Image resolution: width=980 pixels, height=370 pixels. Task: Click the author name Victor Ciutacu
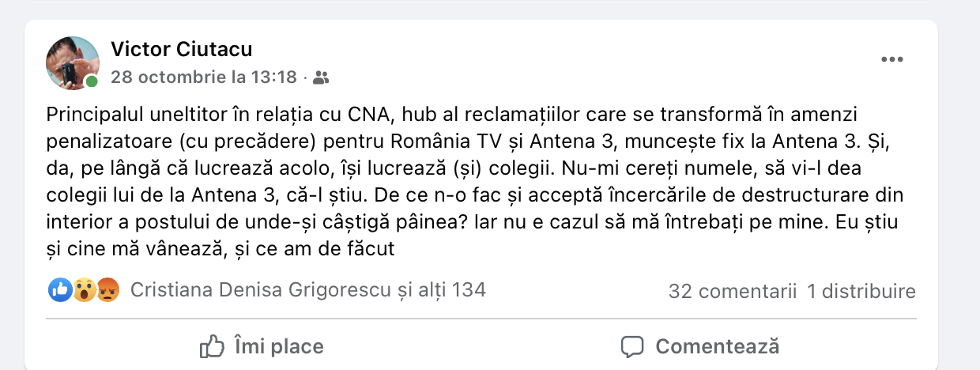pos(182,49)
